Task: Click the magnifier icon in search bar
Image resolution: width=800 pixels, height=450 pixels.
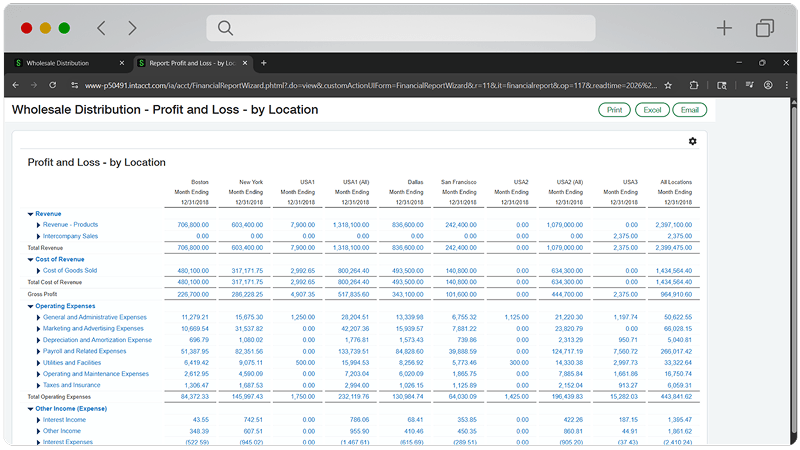Action: click(x=225, y=28)
